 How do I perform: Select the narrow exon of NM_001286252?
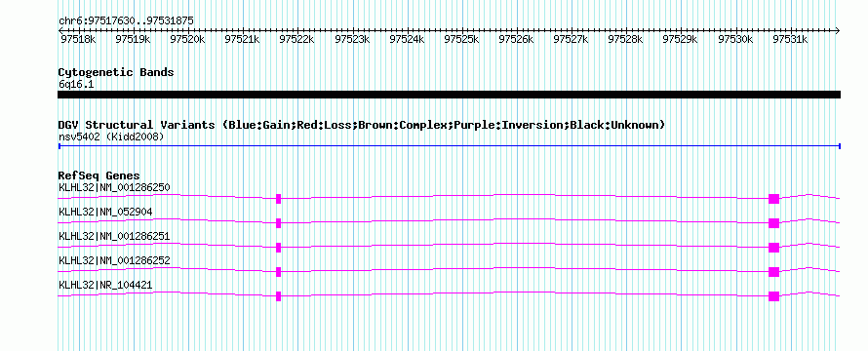(279, 272)
